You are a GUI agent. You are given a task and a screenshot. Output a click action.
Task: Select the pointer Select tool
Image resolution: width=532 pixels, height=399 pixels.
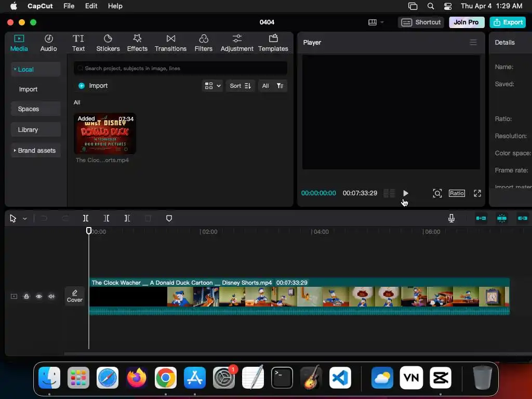click(x=13, y=218)
